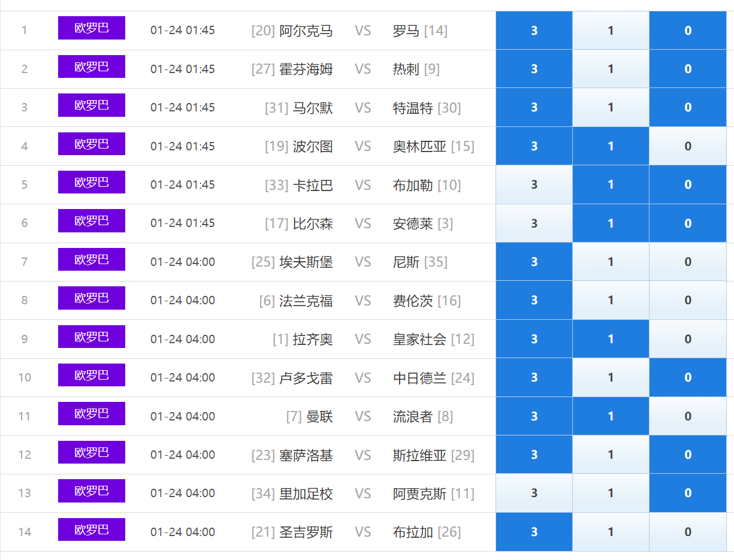This screenshot has height=560, width=734.
Task: Toggle 3 for 圣吉罗斯 vs 布拉加
Action: click(534, 532)
